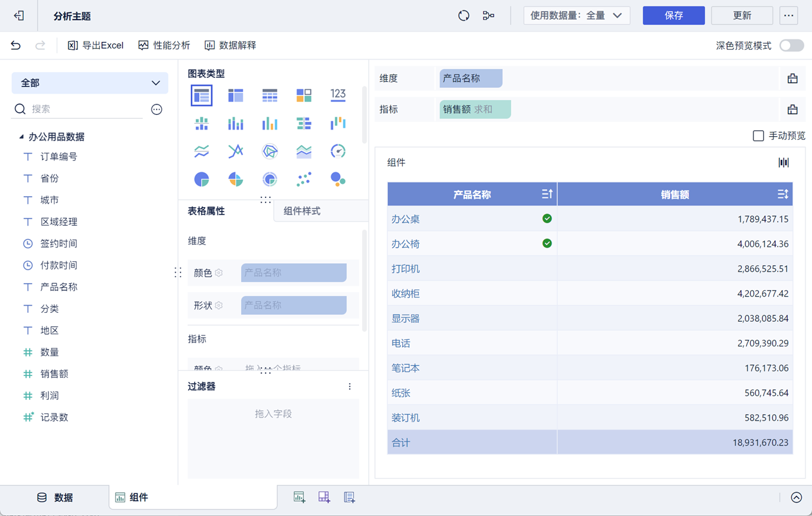Viewport: 812px width, 516px height.
Task: Collapse the bottom panel with the up-arrow circle
Action: point(797,497)
